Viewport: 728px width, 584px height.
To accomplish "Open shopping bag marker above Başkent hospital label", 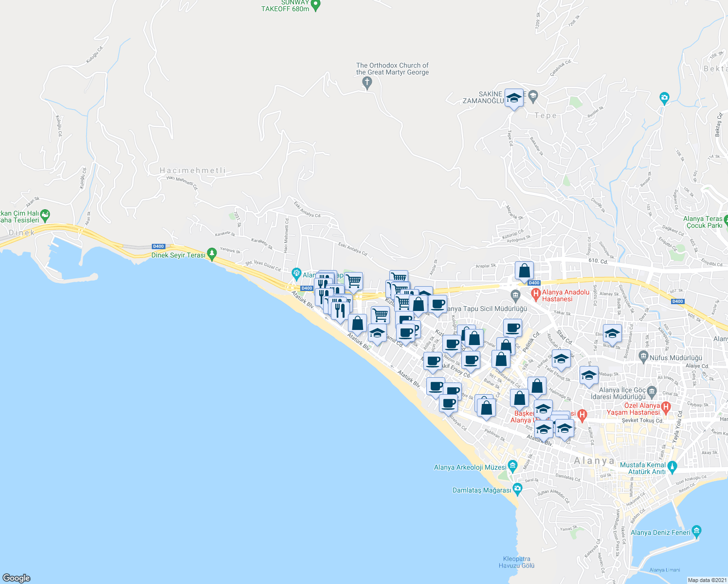I will pos(520,399).
